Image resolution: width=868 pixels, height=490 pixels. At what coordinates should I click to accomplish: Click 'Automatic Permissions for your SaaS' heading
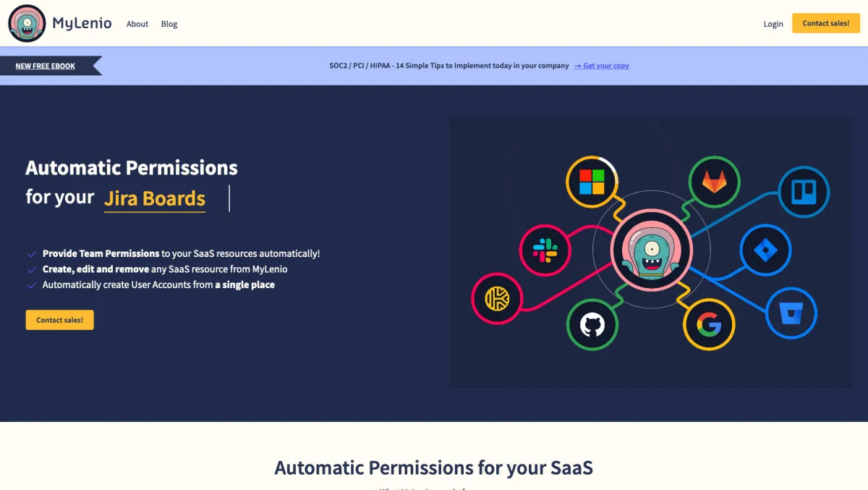point(434,468)
